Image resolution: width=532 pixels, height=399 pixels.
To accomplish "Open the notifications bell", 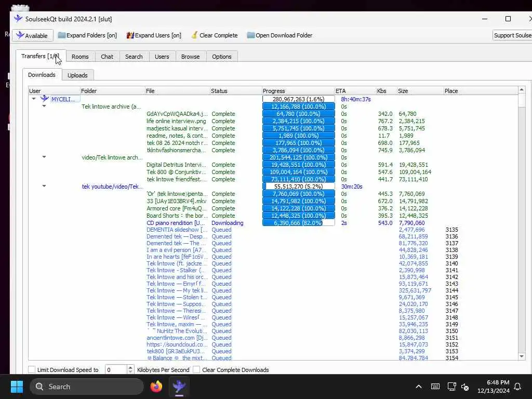I will click(x=517, y=387).
